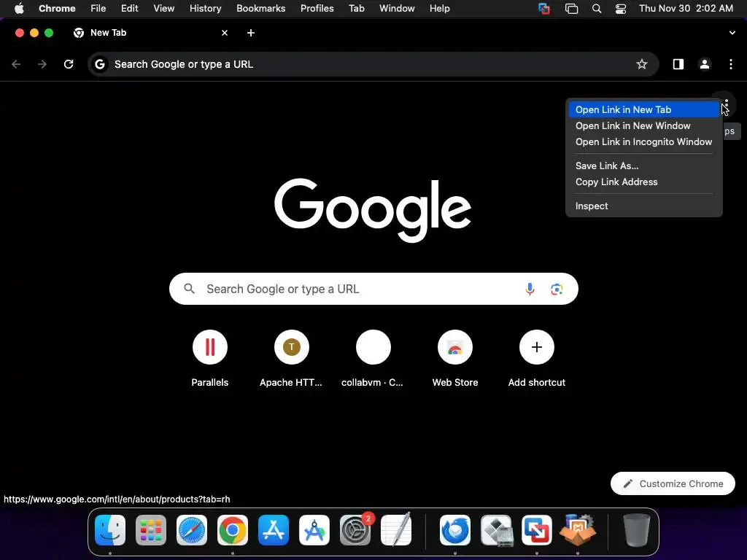
Task: Open Apple Configurator from the Dock
Action: click(314, 530)
